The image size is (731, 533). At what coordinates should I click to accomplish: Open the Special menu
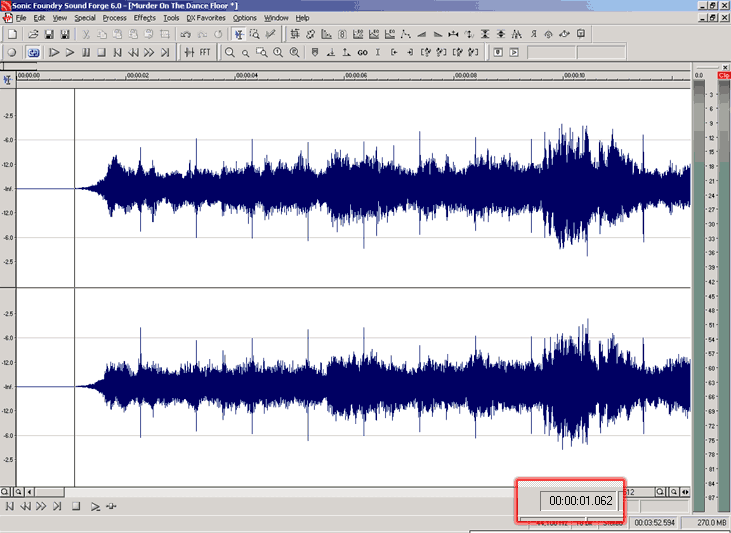[x=85, y=18]
